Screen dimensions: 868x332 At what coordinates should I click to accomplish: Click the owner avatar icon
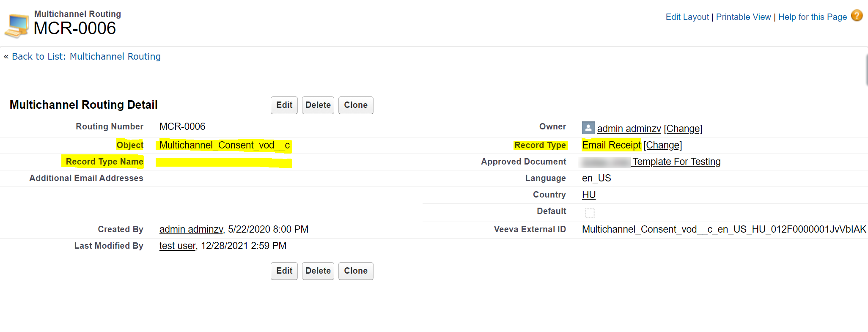588,128
